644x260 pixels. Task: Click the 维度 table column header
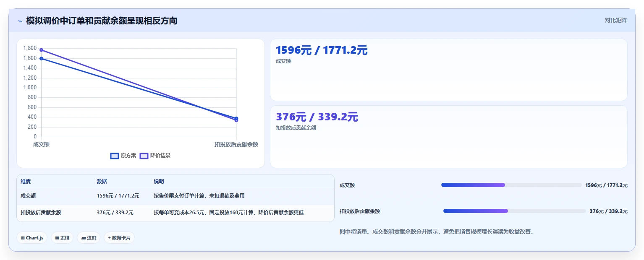coord(26,182)
